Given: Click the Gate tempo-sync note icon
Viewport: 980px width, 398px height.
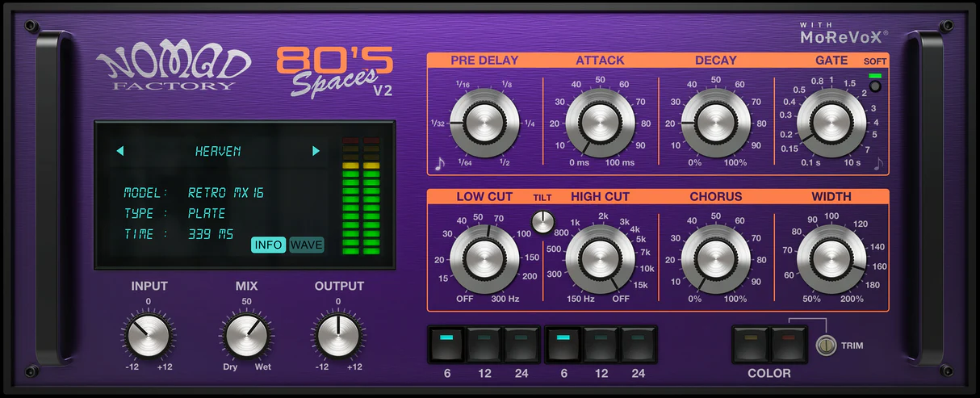Looking at the screenshot, I should point(878,164).
